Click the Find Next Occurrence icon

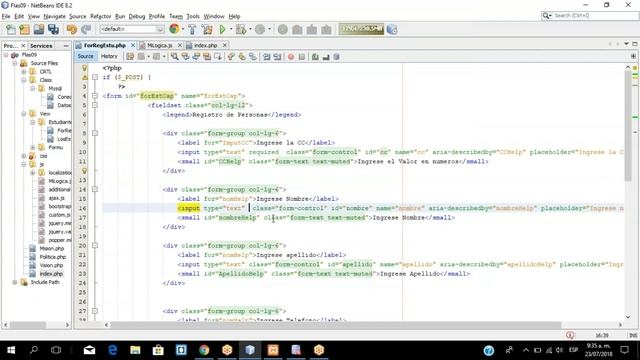pos(196,57)
